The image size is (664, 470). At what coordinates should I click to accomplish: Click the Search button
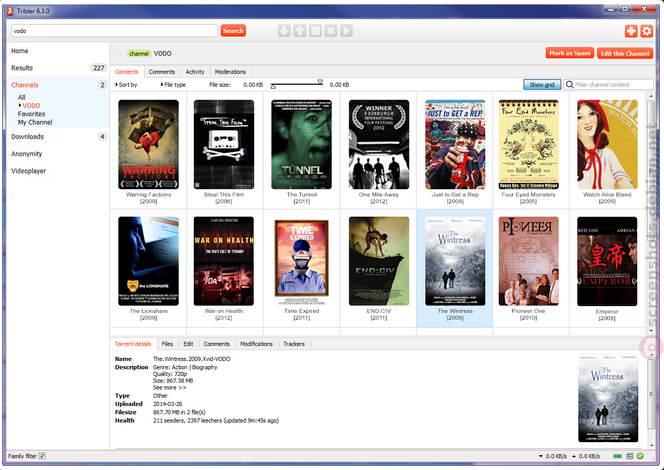233,30
